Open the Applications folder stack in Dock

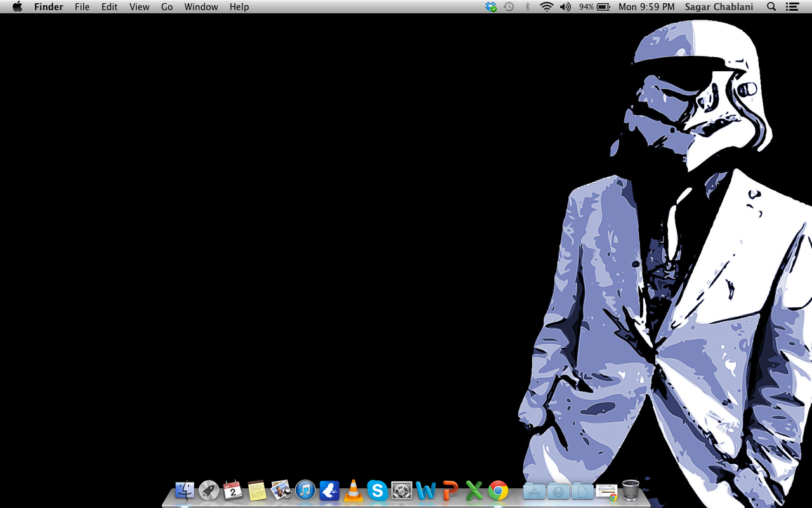tap(534, 491)
